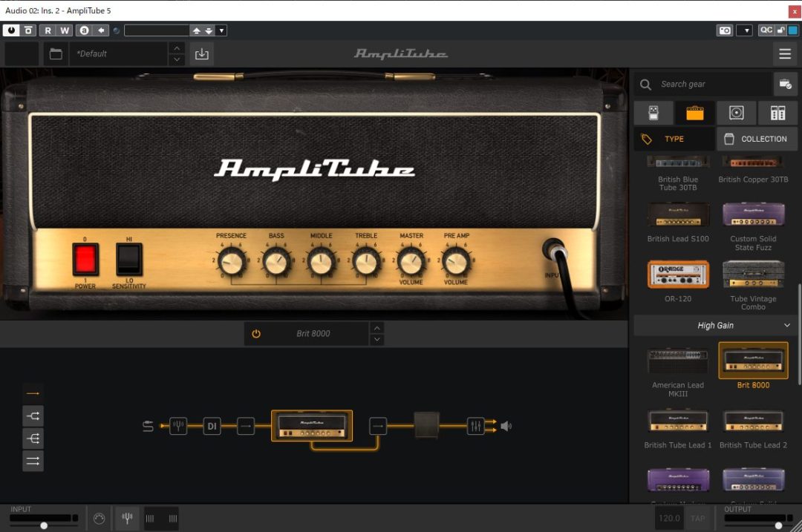802x532 pixels.
Task: Click the empty slot before the amp
Action: [x=246, y=426]
